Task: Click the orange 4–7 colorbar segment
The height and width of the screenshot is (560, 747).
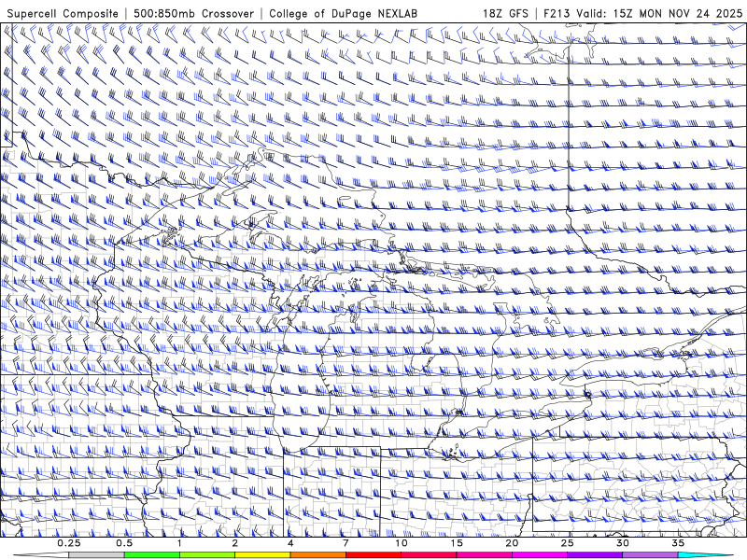Action: [x=317, y=555]
